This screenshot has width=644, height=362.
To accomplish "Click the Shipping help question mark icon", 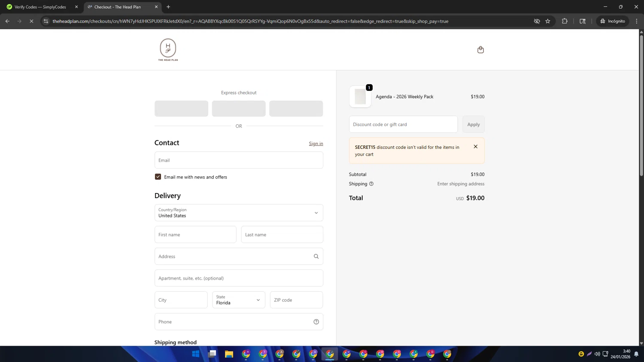I will (x=371, y=184).
